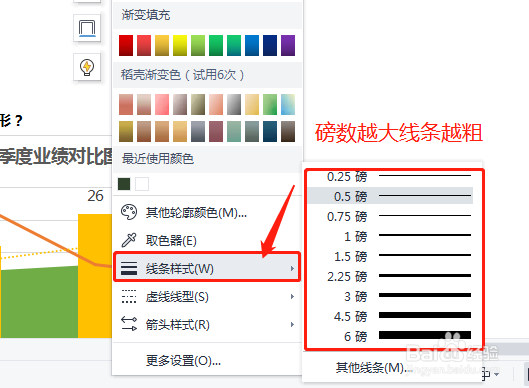The height and width of the screenshot is (388, 529).
Task: Click the dashed line type icon
Action: 129,297
